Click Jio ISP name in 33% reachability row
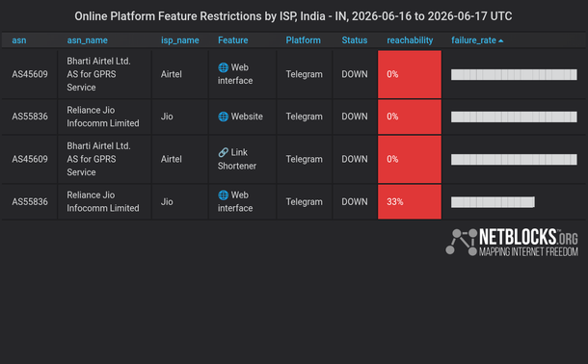Viewport: 588px width, 364px height. point(167,202)
